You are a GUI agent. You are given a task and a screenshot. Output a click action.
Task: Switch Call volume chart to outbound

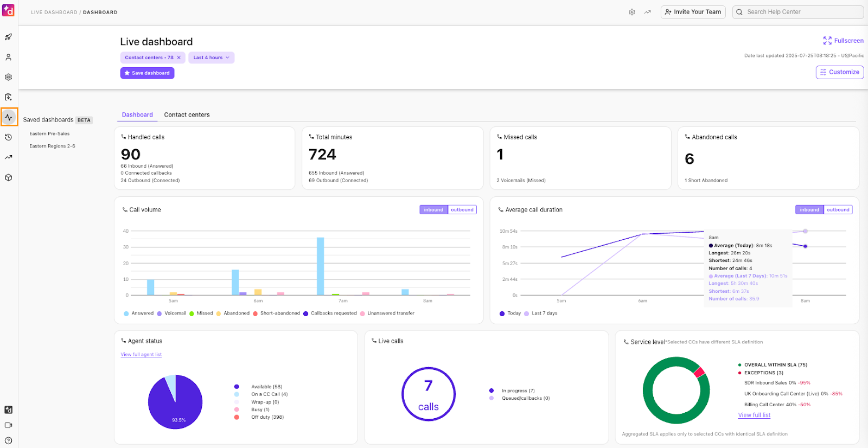[x=462, y=210]
